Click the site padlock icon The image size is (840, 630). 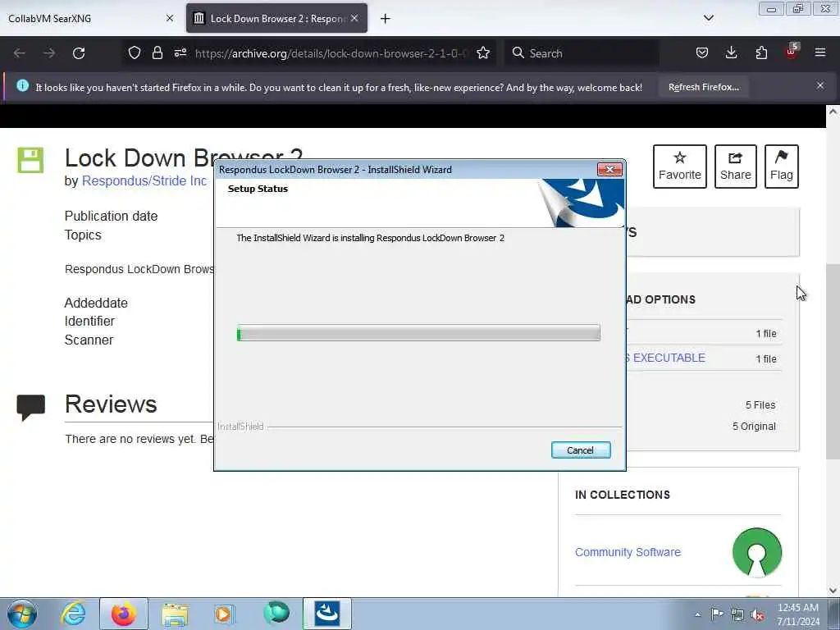click(x=157, y=52)
